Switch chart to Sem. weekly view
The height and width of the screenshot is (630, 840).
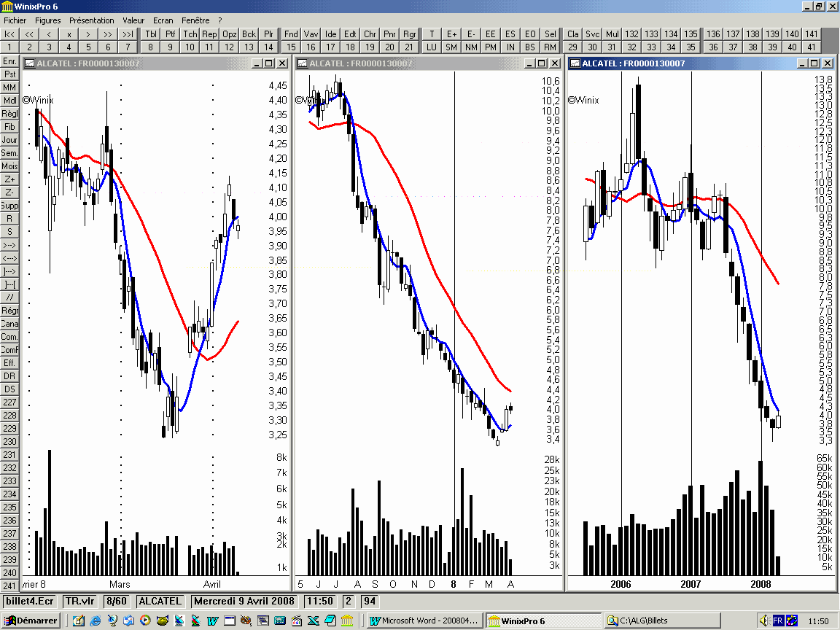click(9, 152)
